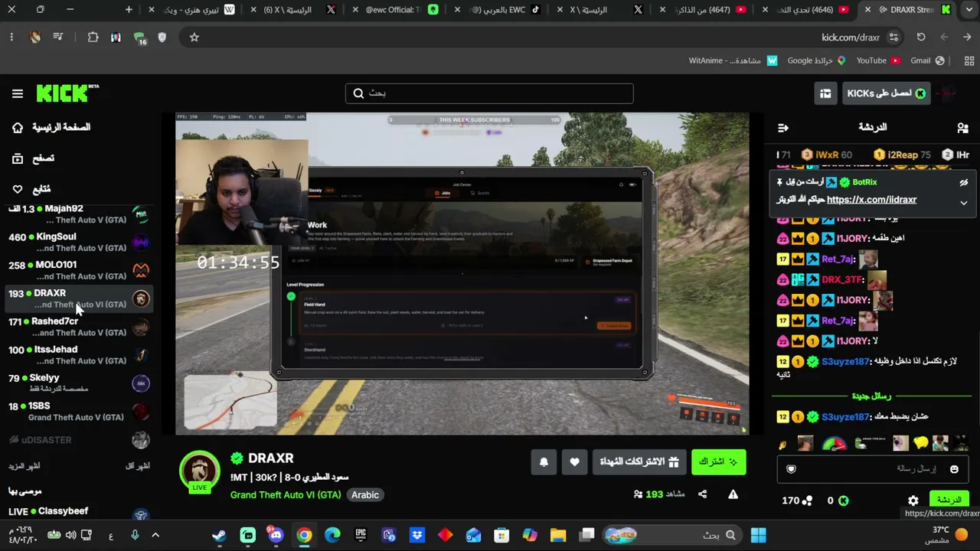This screenshot has height=551, width=980.
Task: Open the YouTube bookmark
Action: (x=878, y=60)
